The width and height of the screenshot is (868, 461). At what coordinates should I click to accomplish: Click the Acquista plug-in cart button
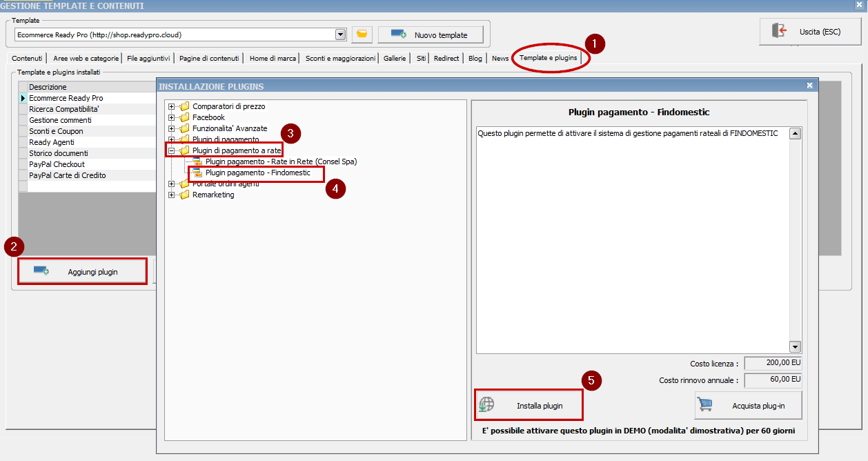coord(749,405)
